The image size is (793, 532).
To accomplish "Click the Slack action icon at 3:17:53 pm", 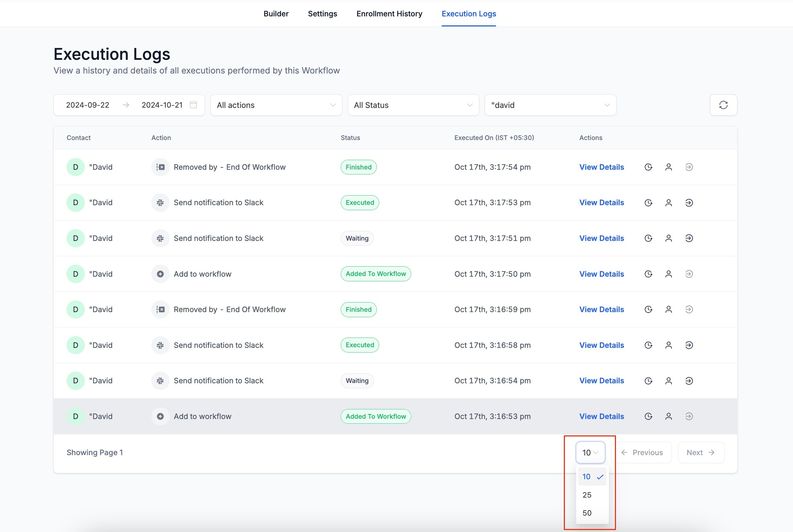I will [x=160, y=203].
